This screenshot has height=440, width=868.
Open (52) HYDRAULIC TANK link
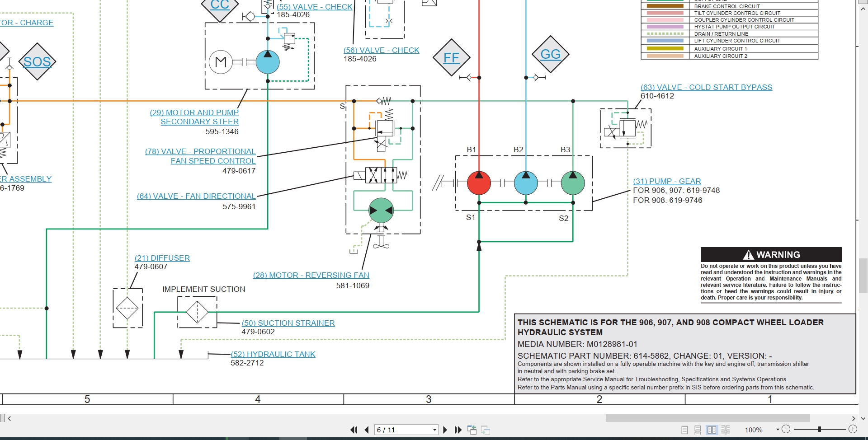coord(273,354)
